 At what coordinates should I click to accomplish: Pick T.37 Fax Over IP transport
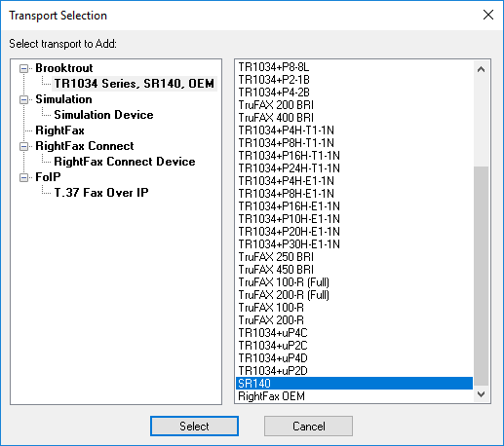pos(101,193)
